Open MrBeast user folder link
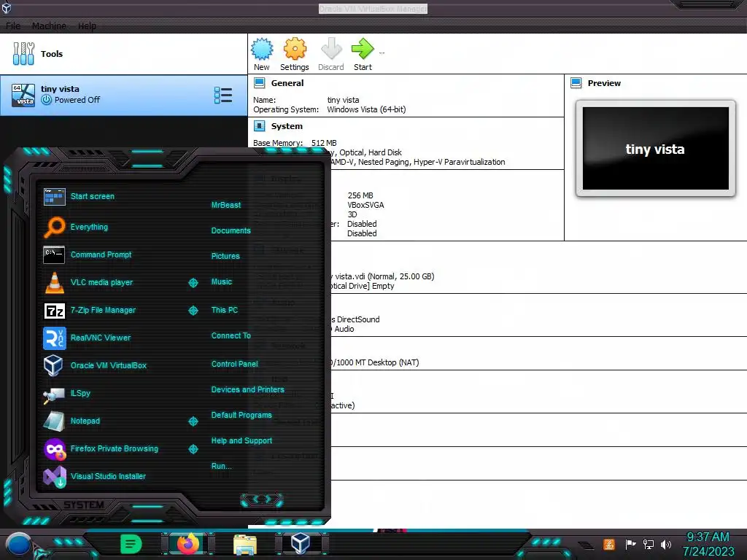Image resolution: width=747 pixels, height=560 pixels. click(x=226, y=205)
